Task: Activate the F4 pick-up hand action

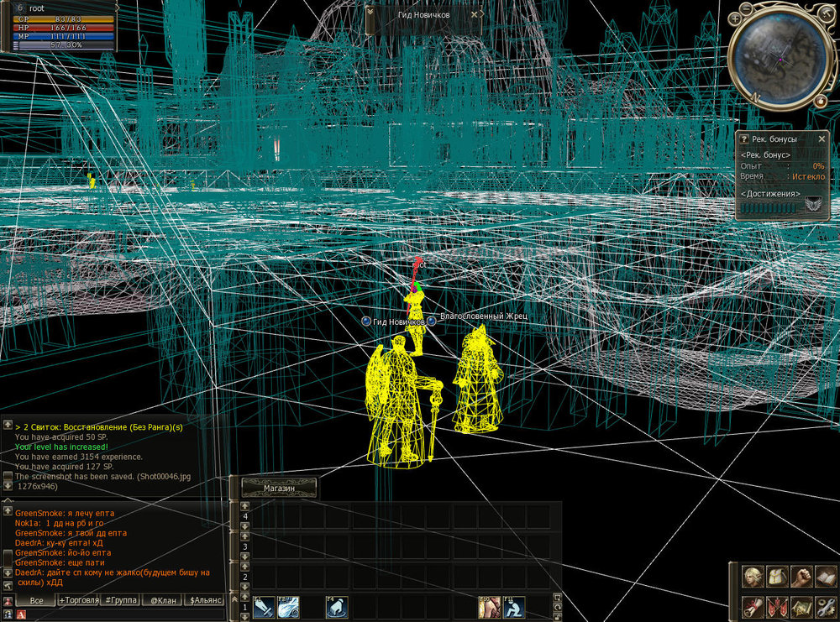Action: [x=337, y=606]
